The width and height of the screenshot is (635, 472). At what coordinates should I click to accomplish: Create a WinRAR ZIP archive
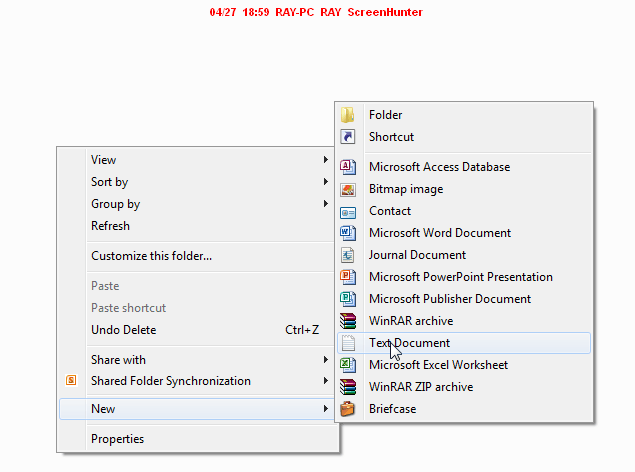point(464,387)
